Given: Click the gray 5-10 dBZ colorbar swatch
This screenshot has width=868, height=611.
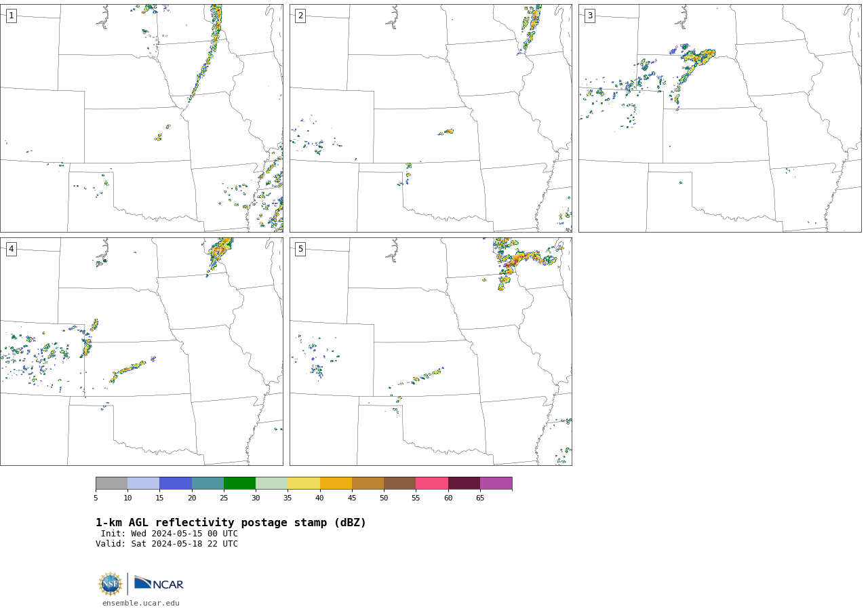Looking at the screenshot, I should pyautogui.click(x=111, y=483).
